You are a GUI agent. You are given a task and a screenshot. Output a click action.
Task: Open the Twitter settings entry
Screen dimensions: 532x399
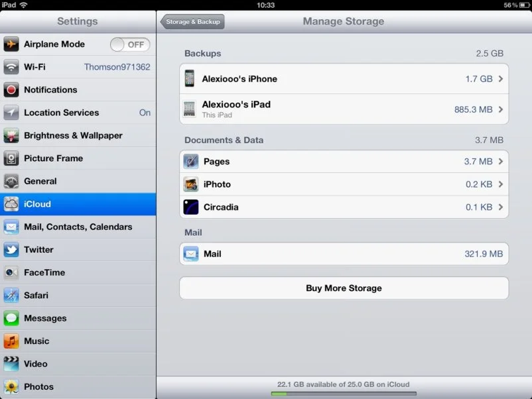point(78,249)
